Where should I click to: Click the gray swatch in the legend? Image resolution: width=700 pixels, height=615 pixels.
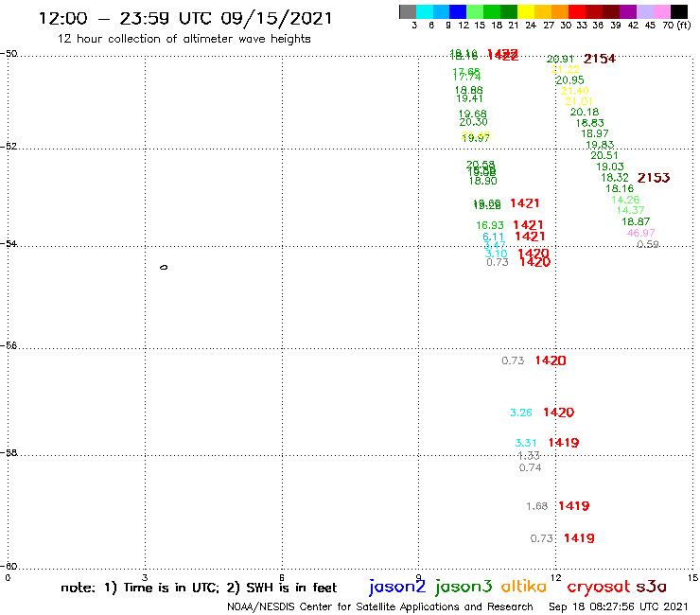point(408,11)
